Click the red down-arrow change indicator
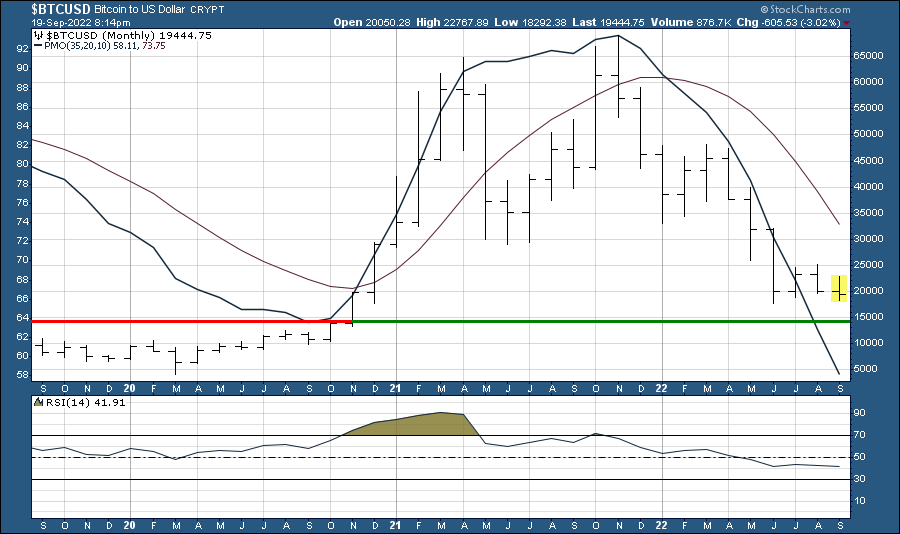The image size is (900, 534). point(848,22)
